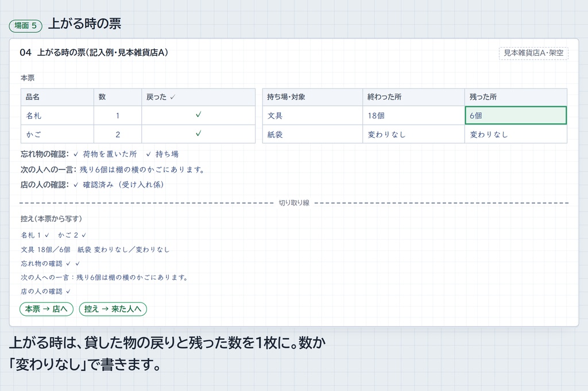
Task: Click 変わりなし under 残った所
Action: click(x=516, y=134)
